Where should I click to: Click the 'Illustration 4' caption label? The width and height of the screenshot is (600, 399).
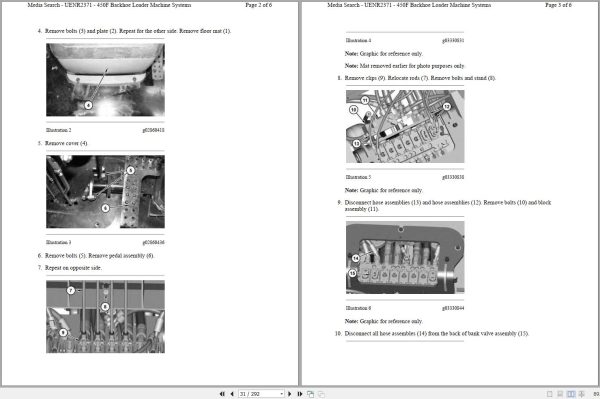[x=358, y=40]
